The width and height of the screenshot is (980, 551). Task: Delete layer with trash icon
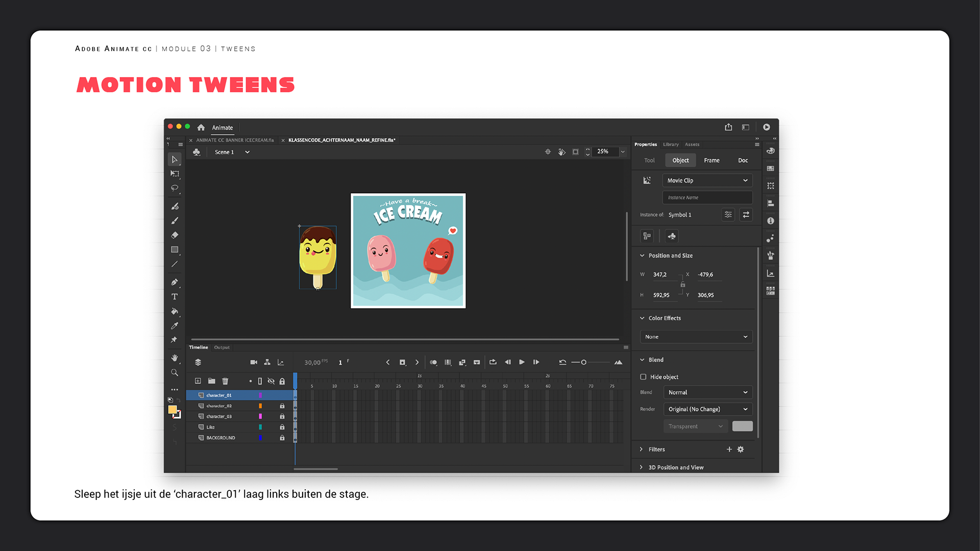click(225, 381)
